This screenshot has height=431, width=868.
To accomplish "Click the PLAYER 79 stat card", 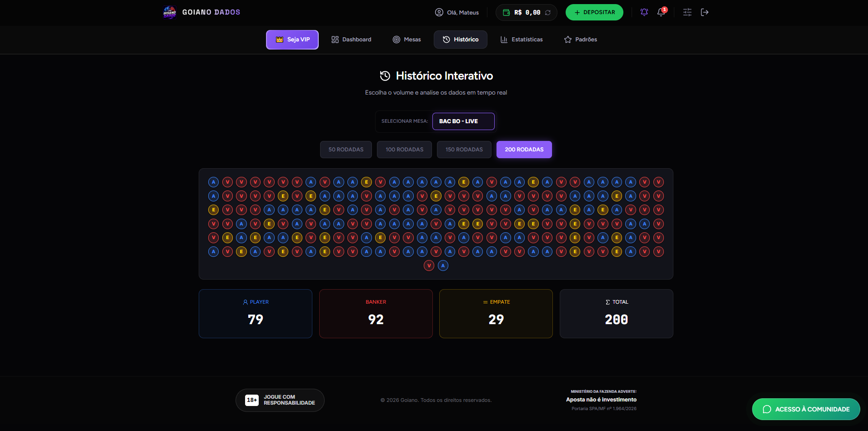I will [x=256, y=314].
